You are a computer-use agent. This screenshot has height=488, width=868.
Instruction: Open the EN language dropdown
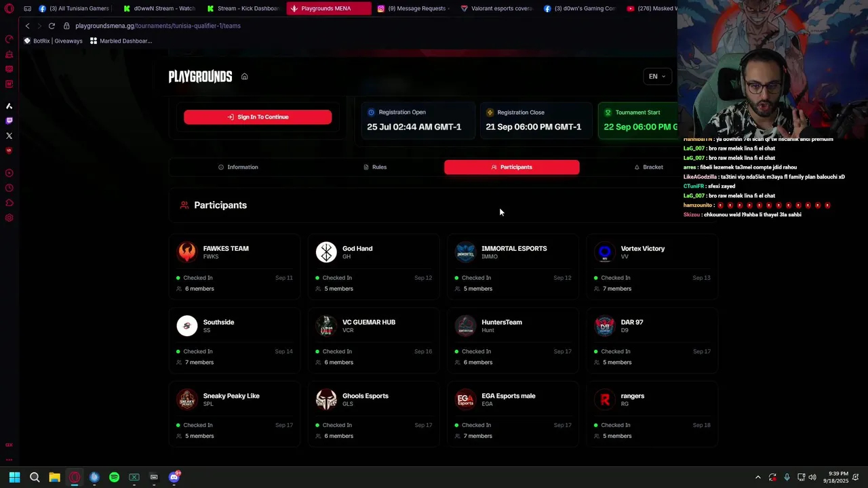[656, 77]
